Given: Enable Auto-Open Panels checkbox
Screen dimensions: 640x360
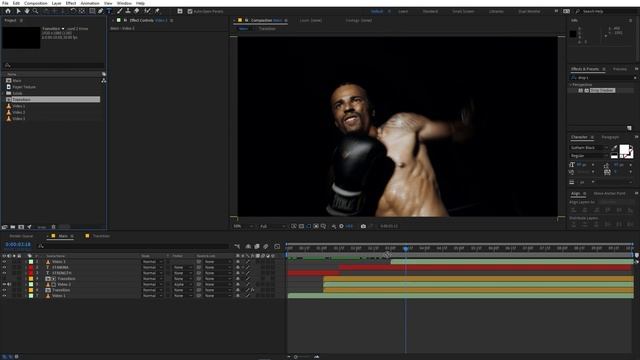Looking at the screenshot, I should pyautogui.click(x=190, y=11).
